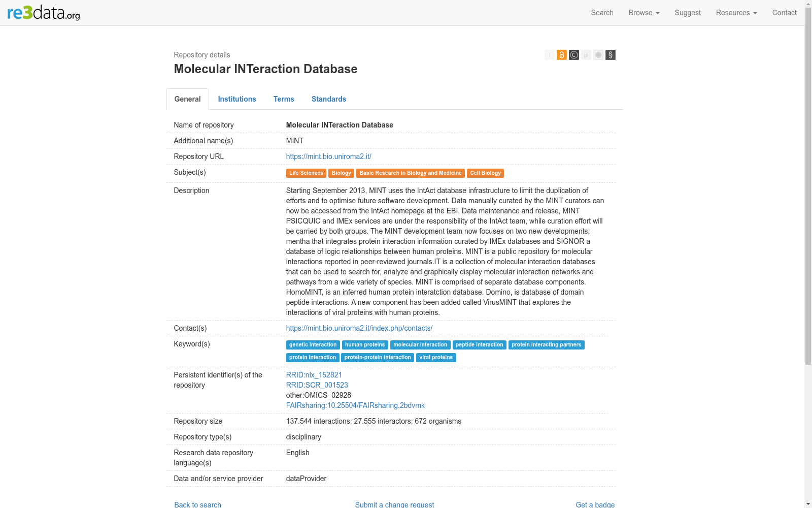The width and height of the screenshot is (812, 508).
Task: Click the 'disciplinary' repository type value
Action: 303,437
